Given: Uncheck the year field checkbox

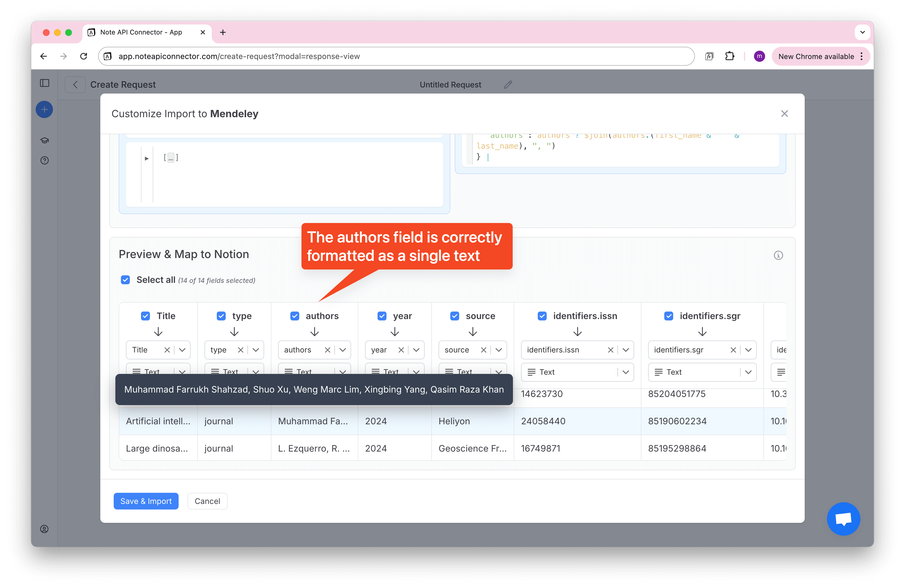Looking at the screenshot, I should tap(382, 316).
